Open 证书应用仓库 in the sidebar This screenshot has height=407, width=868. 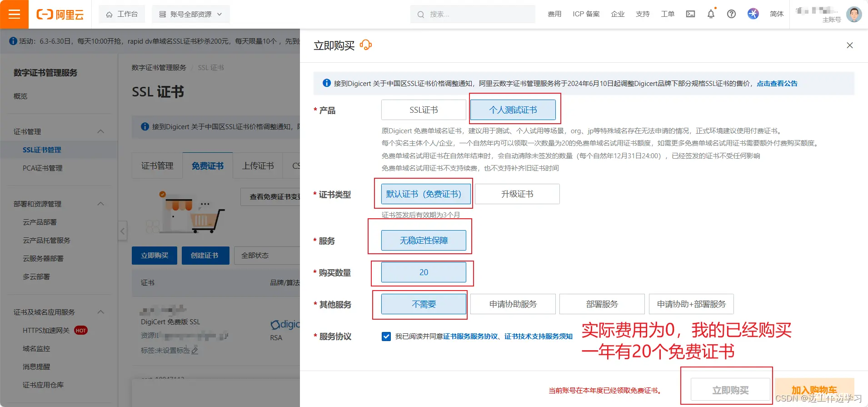click(x=43, y=385)
